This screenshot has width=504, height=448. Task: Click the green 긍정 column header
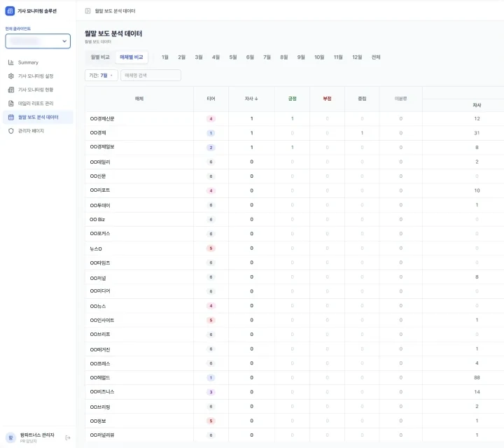292,99
